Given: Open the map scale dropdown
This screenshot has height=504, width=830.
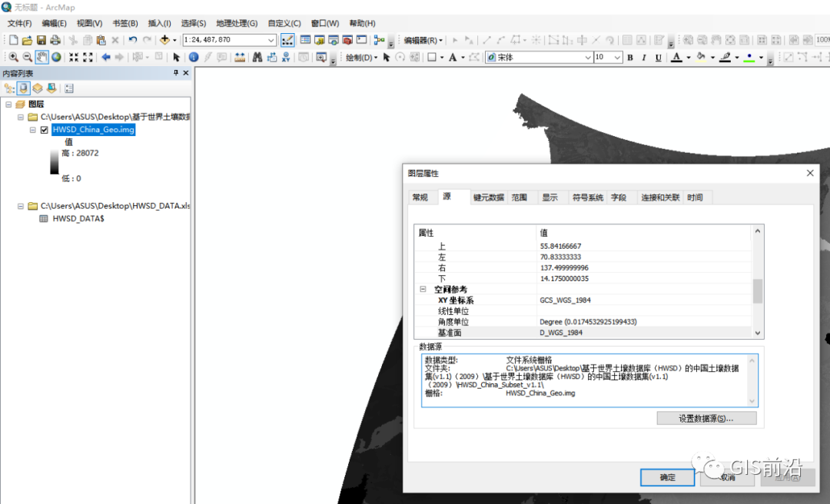Looking at the screenshot, I should pyautogui.click(x=271, y=40).
